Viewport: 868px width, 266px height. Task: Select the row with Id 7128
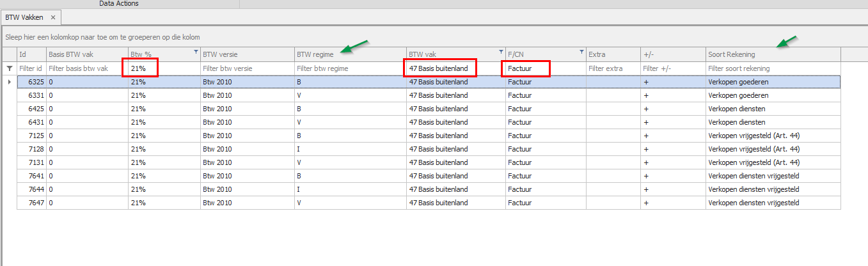[256, 149]
